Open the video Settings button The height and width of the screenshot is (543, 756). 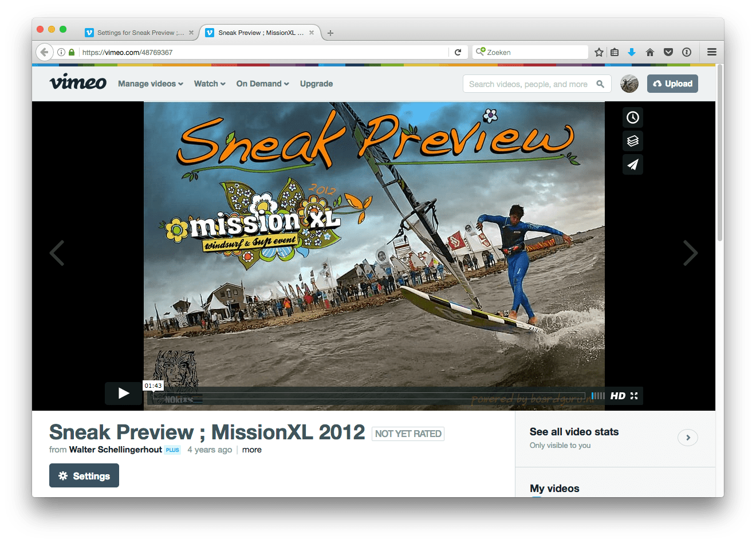tap(84, 475)
